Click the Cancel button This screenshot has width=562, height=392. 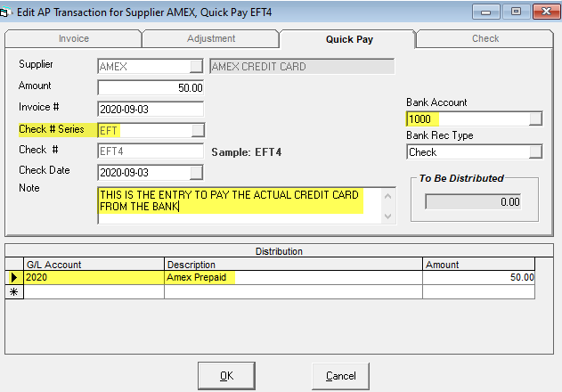[340, 376]
